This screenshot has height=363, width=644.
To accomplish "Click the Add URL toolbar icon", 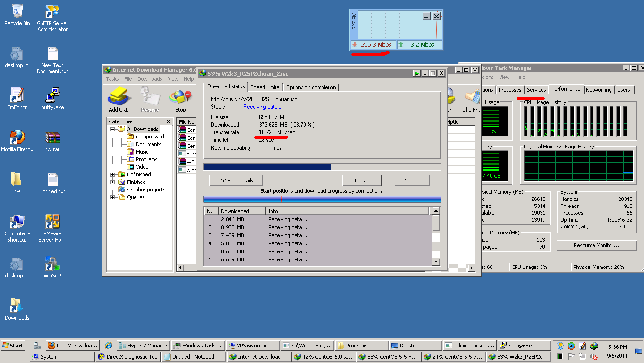I will [x=118, y=96].
